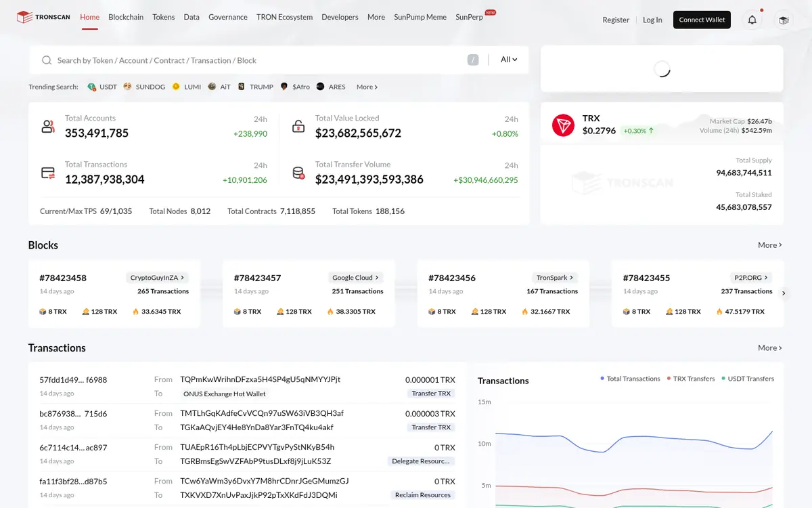
Task: Click the Total Transfer Volume coins icon
Action: [298, 173]
